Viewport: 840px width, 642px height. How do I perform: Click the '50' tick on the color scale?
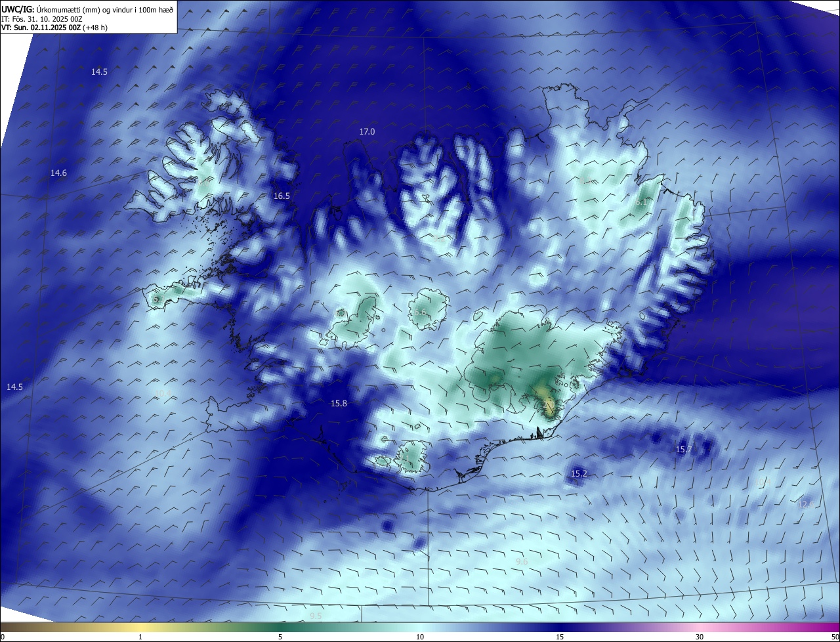(x=835, y=637)
